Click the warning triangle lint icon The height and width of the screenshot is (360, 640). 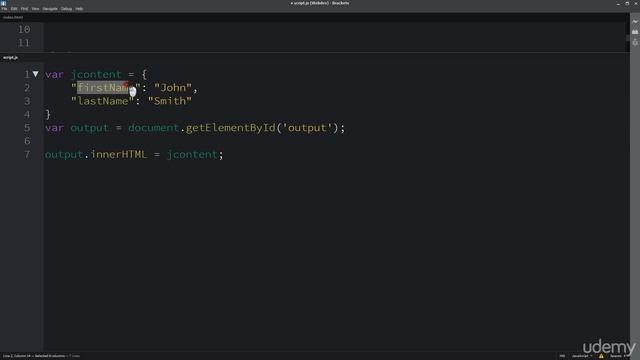(601, 356)
